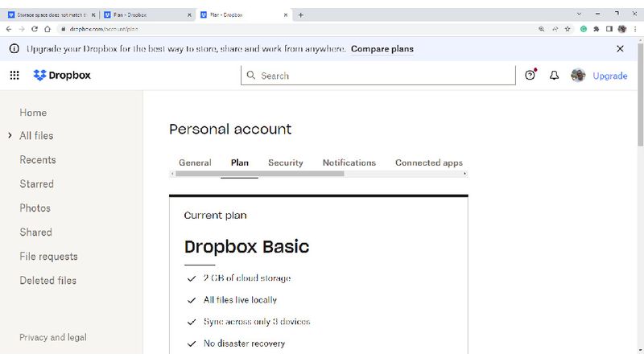Close the active Plan - Dropbox tab

point(286,14)
